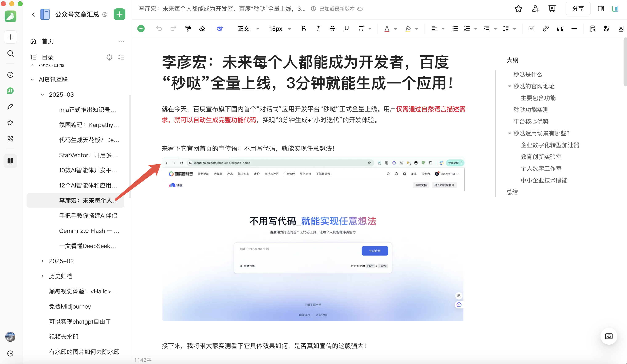Open the green AI icon in left rail
Viewport: 627px width, 364px height.
(10, 91)
